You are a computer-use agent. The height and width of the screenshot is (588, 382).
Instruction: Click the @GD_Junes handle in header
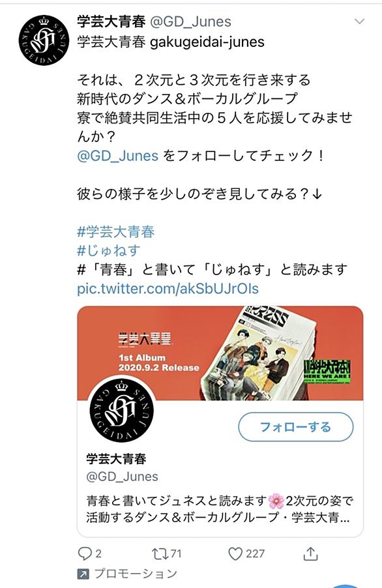(x=191, y=22)
